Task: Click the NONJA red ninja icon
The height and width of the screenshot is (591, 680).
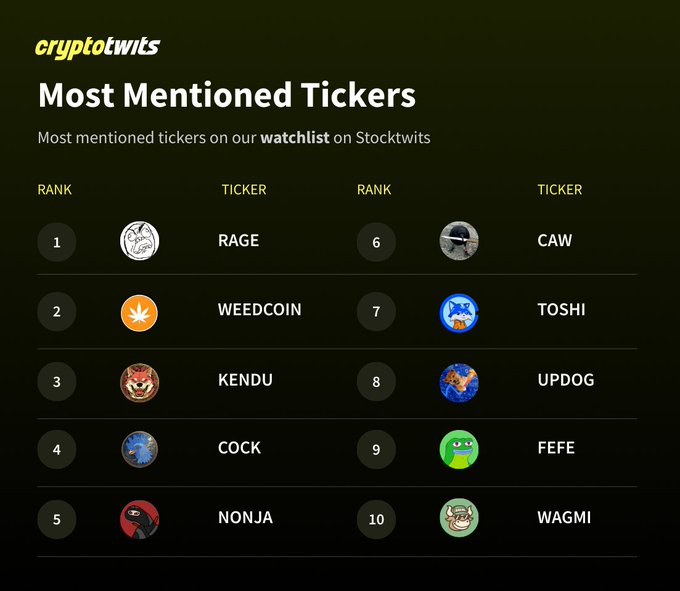Action: coord(139,519)
